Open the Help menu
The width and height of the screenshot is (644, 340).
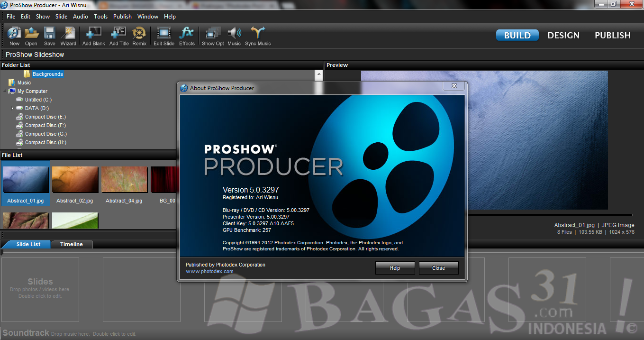point(170,16)
